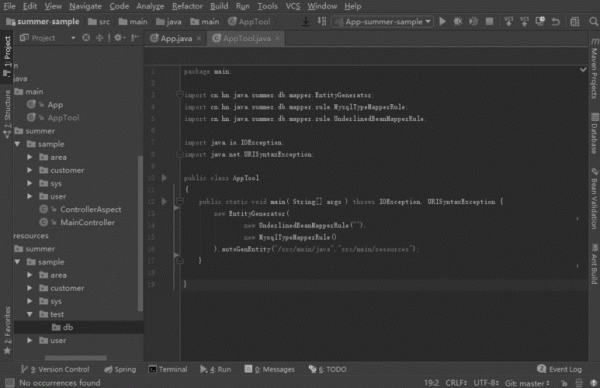Open the Run tool window
Screen dimensions: 600x388
pyautogui.click(x=215, y=369)
